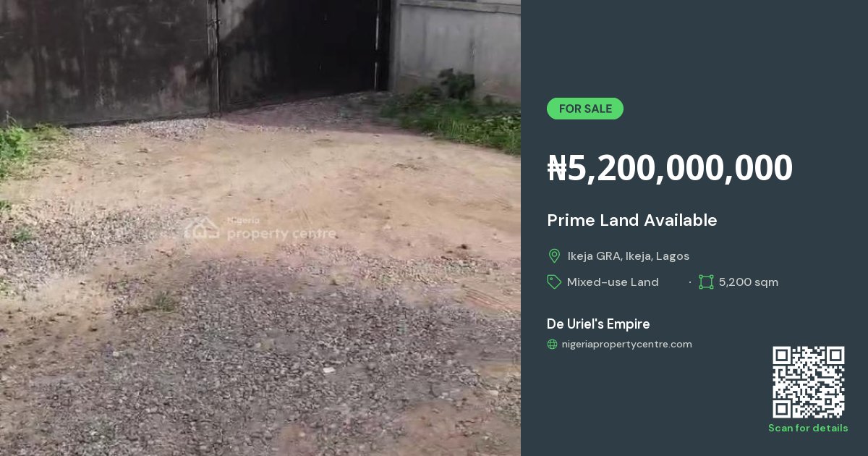The height and width of the screenshot is (456, 868).
Task: Select the 5,200 sqm size text
Action: (749, 282)
